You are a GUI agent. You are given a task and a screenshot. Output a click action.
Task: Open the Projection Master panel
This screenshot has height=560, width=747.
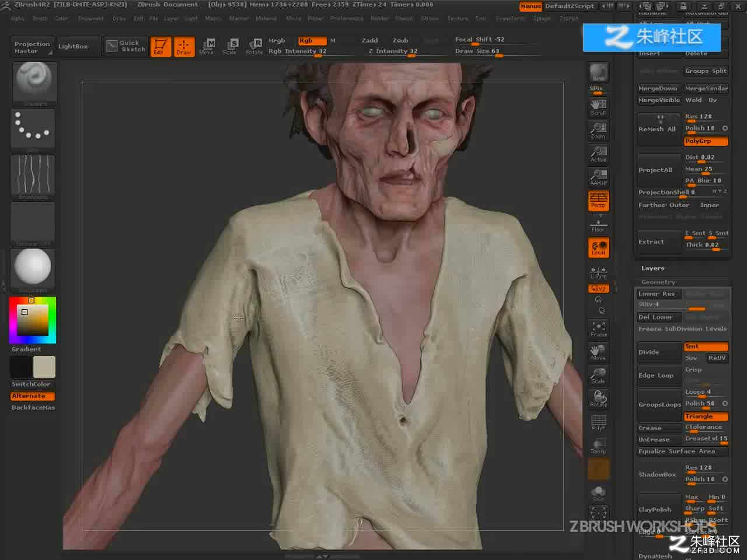[32, 47]
